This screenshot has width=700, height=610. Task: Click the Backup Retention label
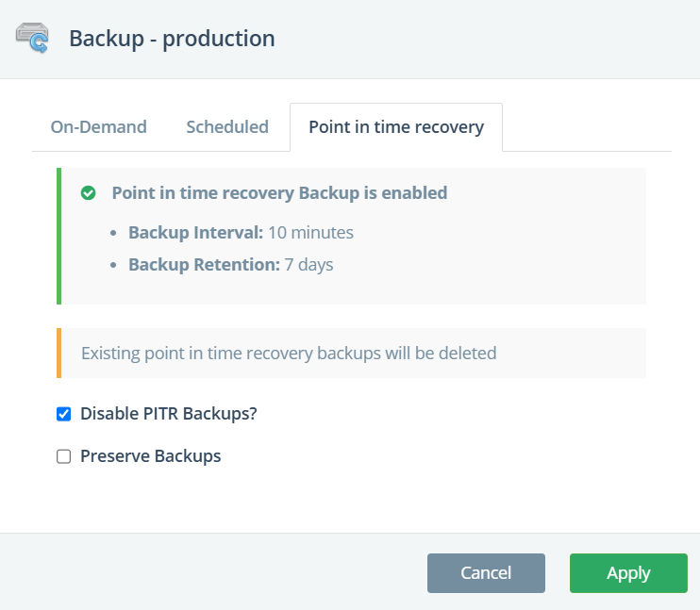point(204,265)
